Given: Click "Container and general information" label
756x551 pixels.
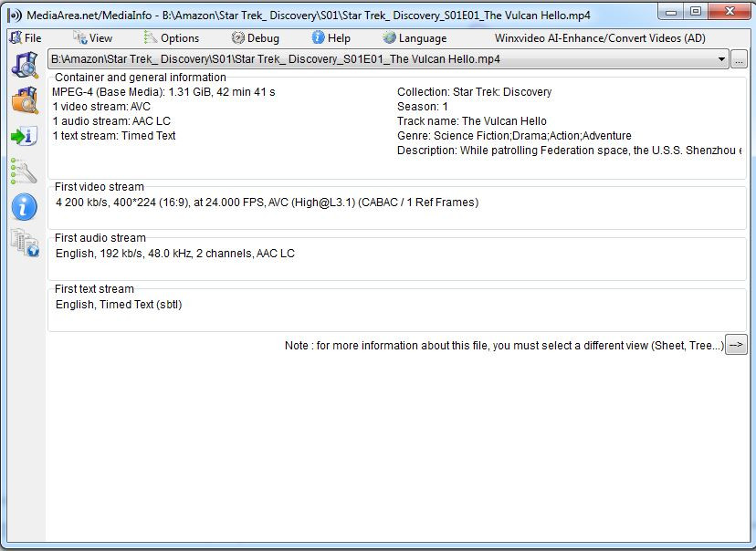Looking at the screenshot, I should tap(141, 78).
